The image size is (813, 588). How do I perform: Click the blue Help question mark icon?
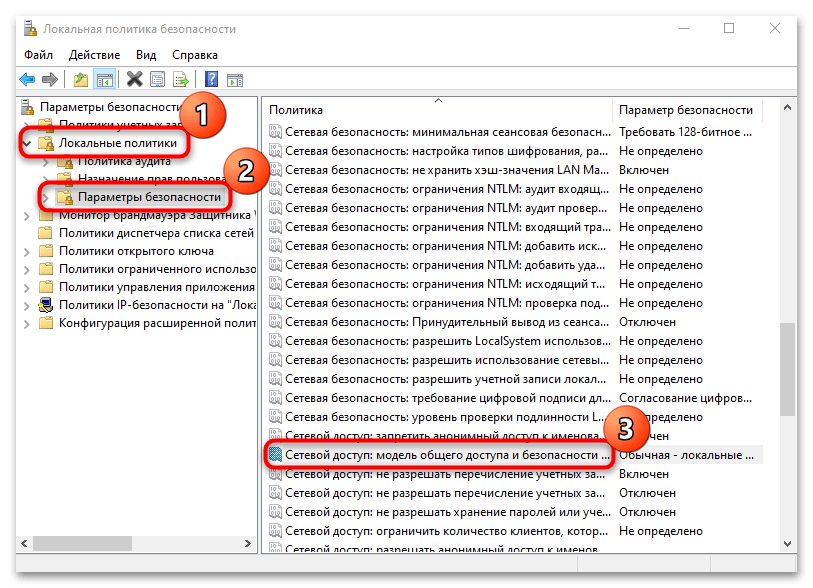coord(212,80)
